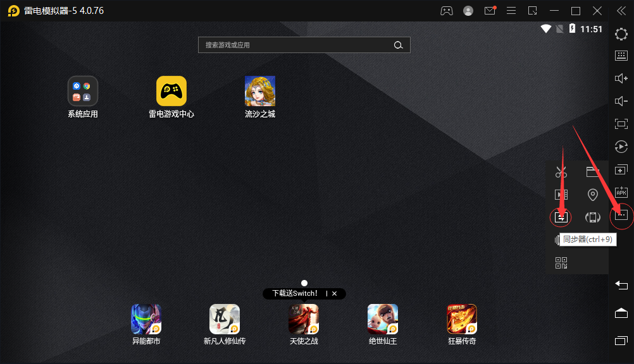Click the three-dots more tools button
The height and width of the screenshot is (364, 634).
pos(621,215)
